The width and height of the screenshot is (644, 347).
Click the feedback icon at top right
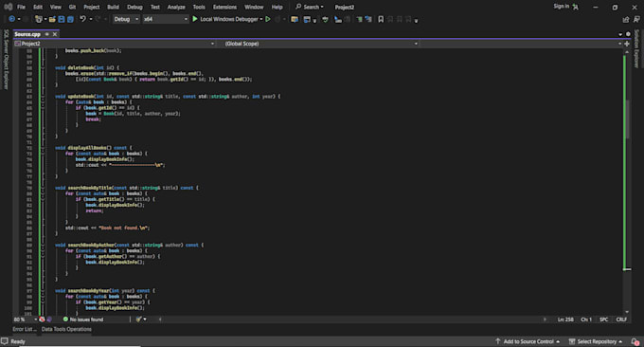point(636,19)
